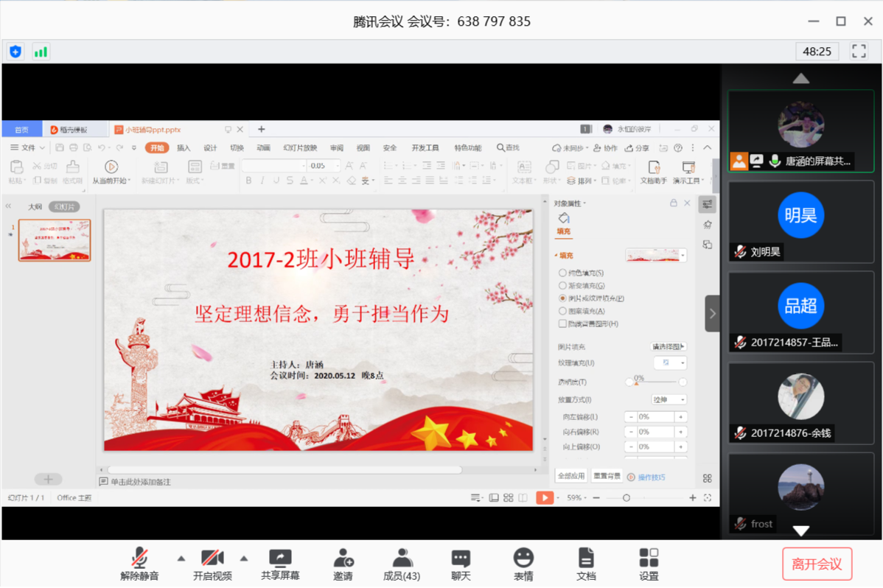Check the 隐藏背景图形 checkbox

[x=563, y=323]
